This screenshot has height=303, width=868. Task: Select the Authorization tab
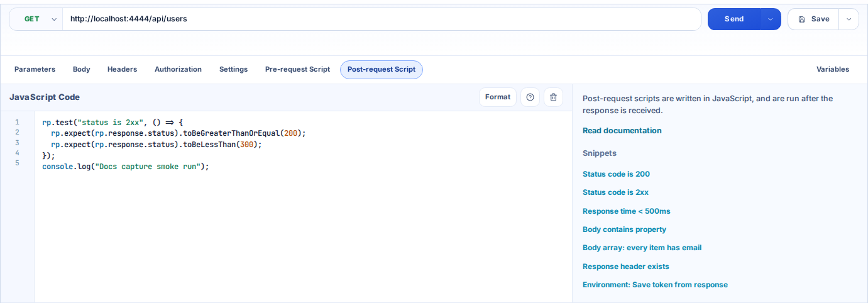pos(178,69)
